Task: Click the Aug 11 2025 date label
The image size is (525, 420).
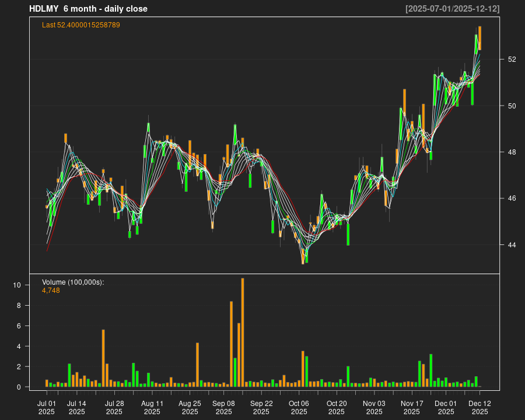Action: [152, 407]
